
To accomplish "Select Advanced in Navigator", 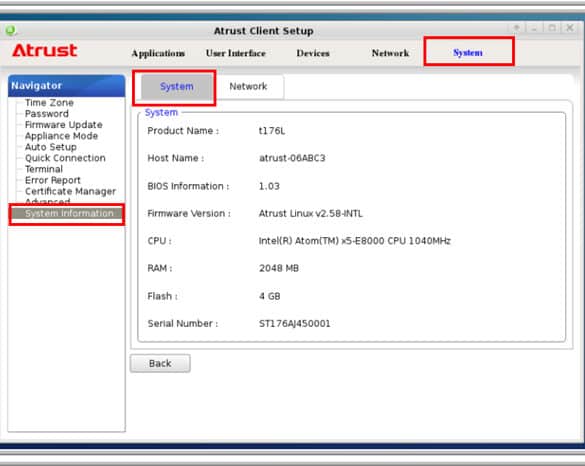I will click(47, 201).
